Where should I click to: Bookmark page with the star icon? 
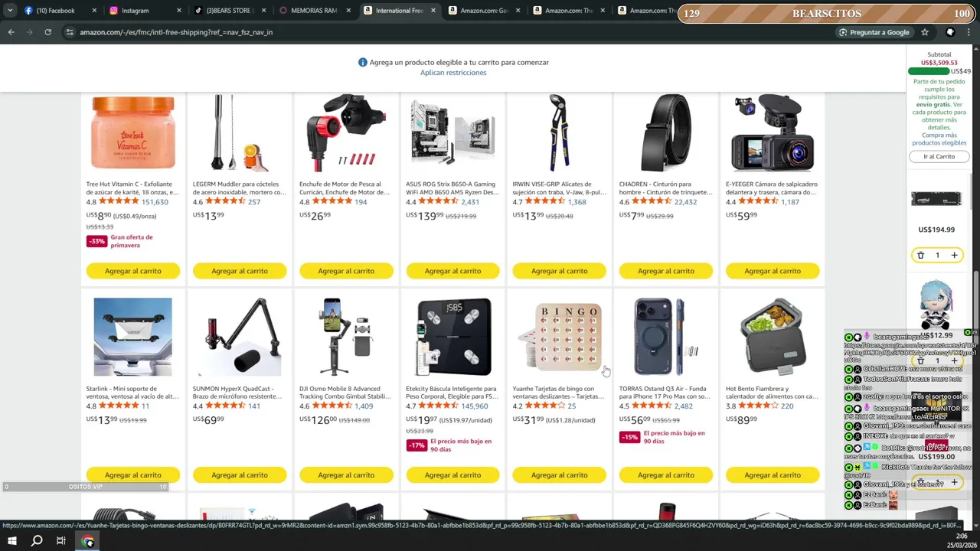925,32
